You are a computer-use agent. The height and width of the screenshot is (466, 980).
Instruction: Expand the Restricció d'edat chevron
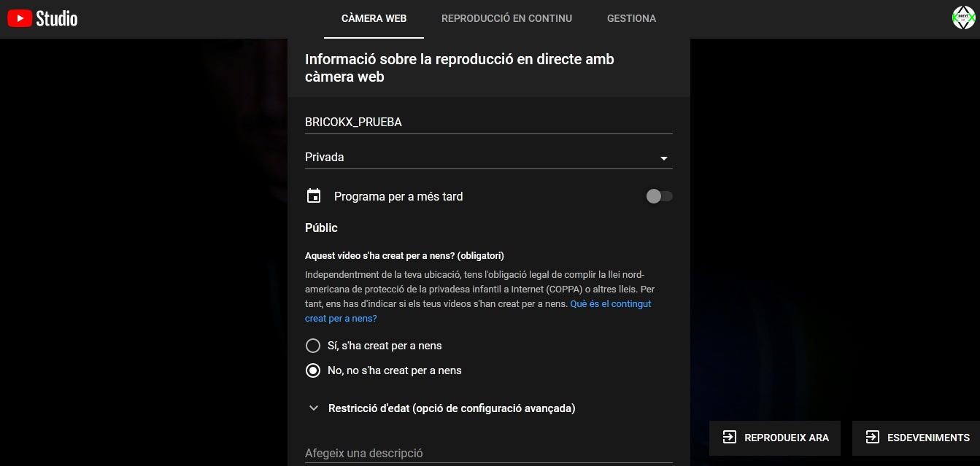(314, 408)
